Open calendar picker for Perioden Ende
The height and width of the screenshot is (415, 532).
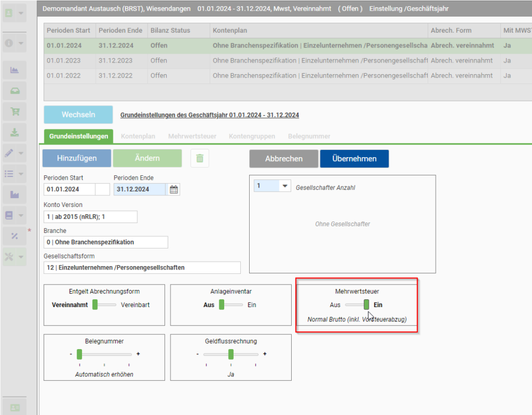click(x=174, y=189)
